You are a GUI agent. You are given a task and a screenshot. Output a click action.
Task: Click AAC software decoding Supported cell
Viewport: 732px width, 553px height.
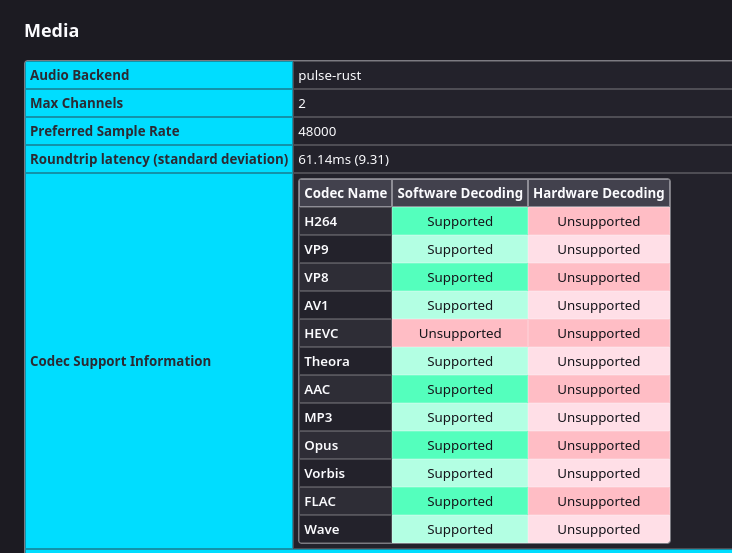(x=460, y=389)
